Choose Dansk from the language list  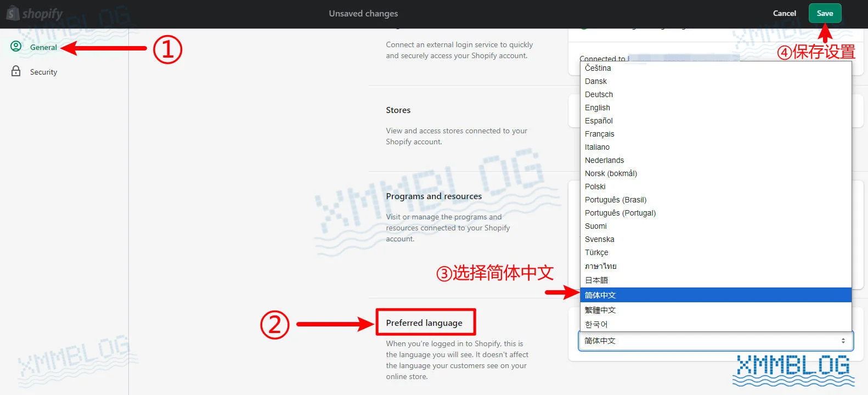pos(715,81)
